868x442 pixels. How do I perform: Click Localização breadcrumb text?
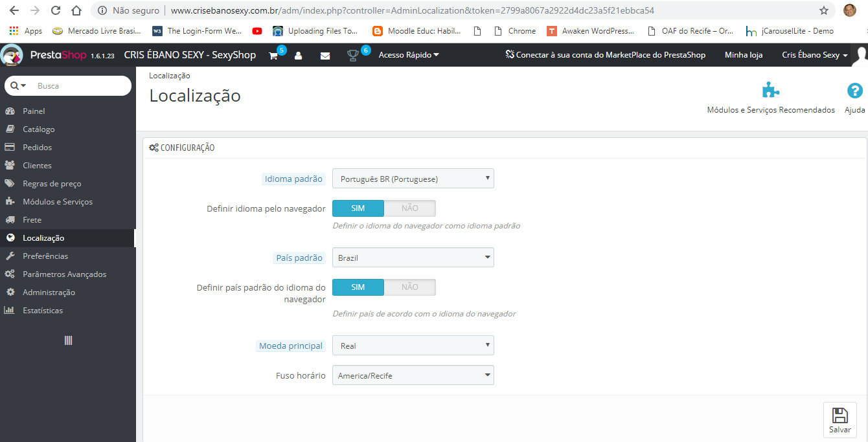click(170, 76)
